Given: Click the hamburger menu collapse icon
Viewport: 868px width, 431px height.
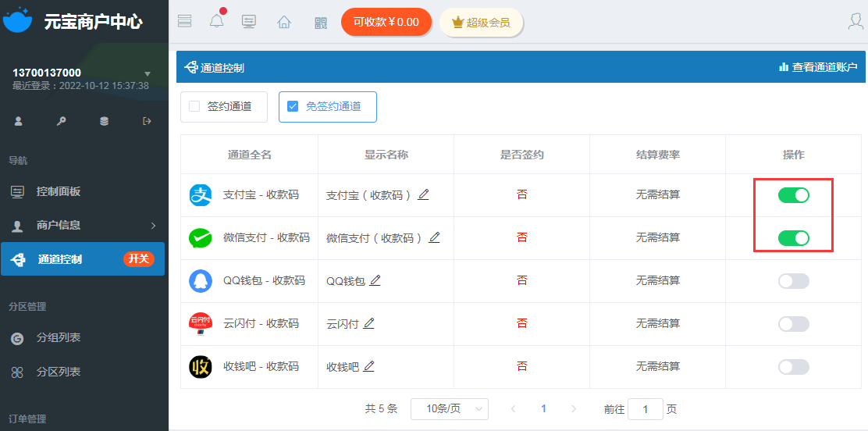Looking at the screenshot, I should coord(184,22).
